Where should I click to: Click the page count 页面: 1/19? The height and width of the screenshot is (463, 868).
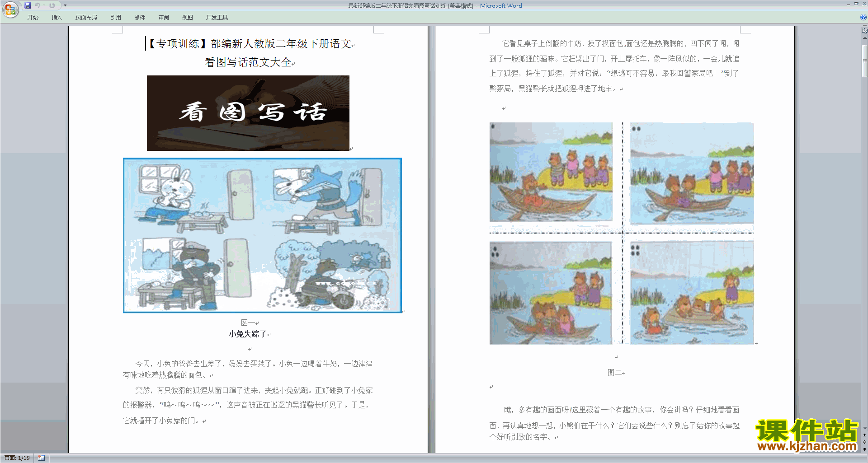tap(17, 458)
